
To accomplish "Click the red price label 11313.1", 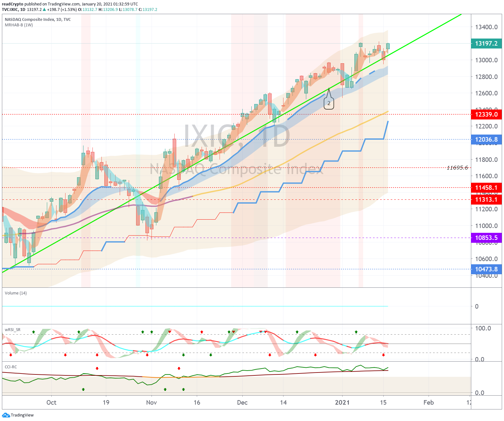I will coord(486,200).
